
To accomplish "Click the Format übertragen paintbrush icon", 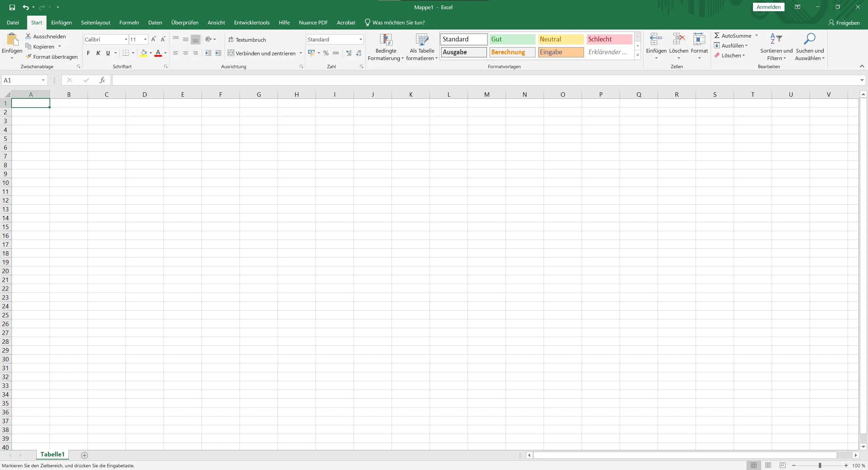I will tap(29, 57).
